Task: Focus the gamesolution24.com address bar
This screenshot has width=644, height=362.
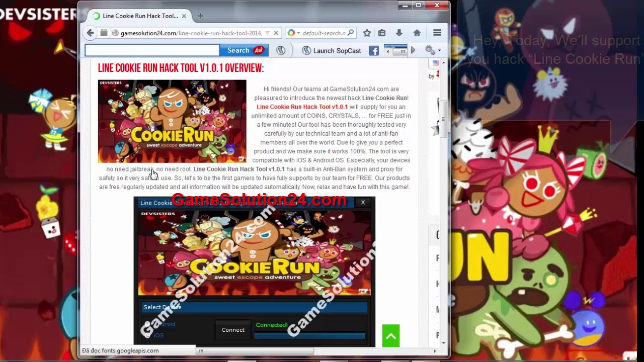Action: click(191, 33)
